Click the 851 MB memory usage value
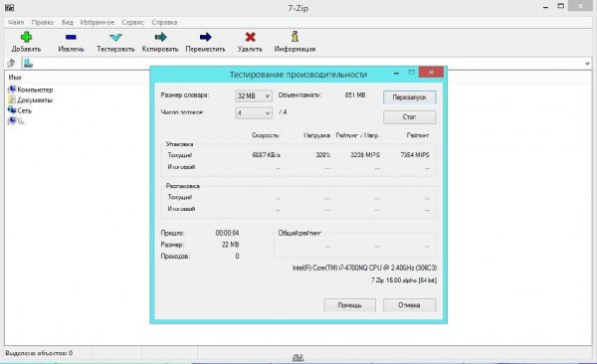The height and width of the screenshot is (364, 597). (x=355, y=95)
